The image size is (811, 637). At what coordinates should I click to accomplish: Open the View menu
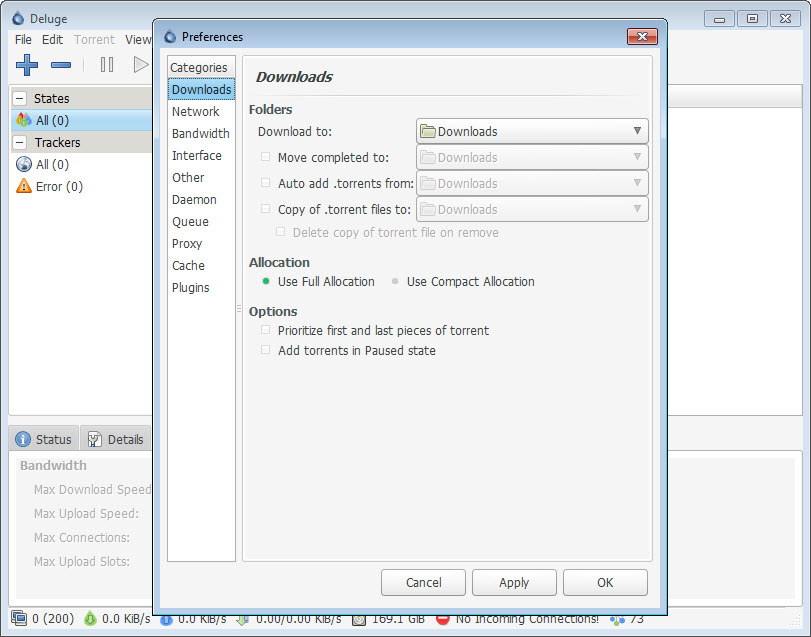point(138,40)
